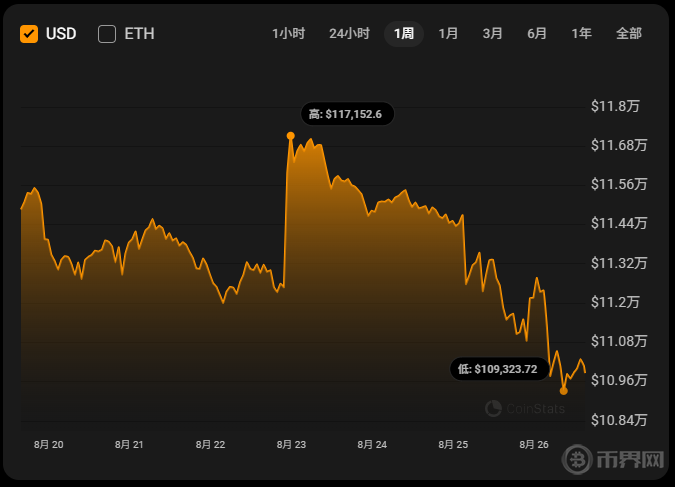Click the CoinStats watermark logo icon

(493, 408)
